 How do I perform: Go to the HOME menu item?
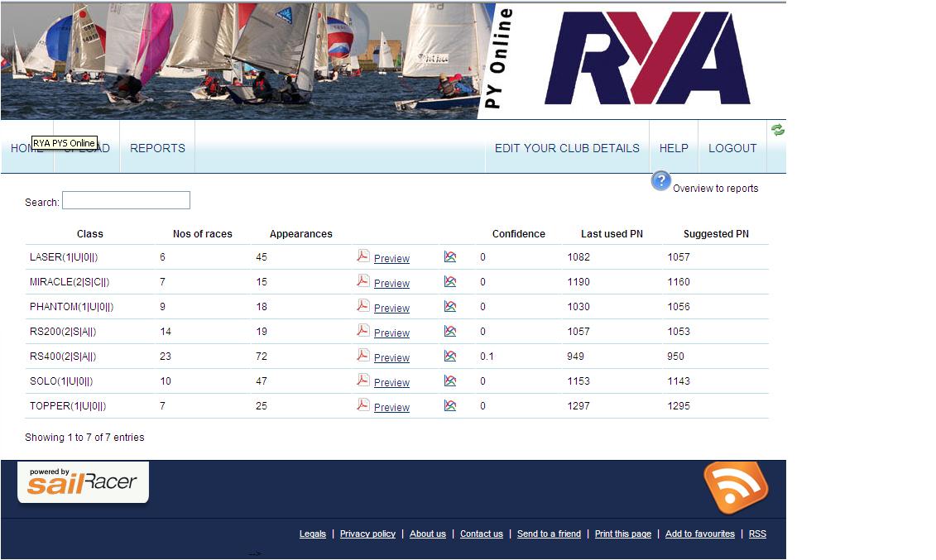coord(26,148)
